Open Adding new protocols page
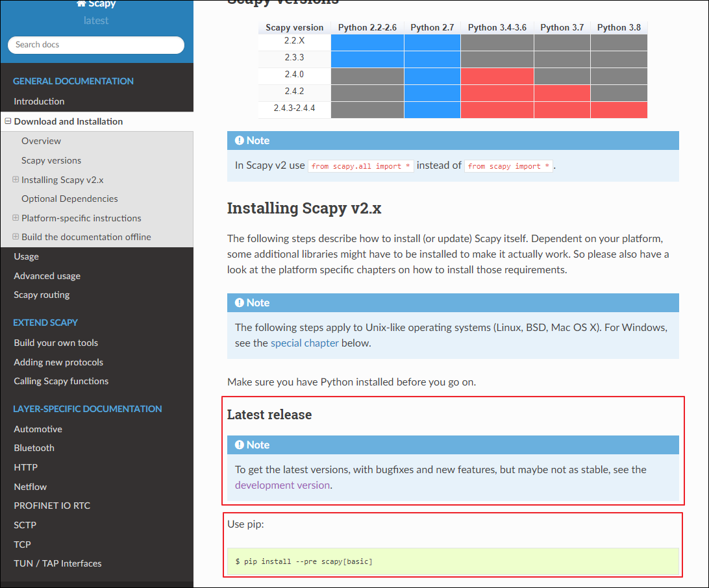The width and height of the screenshot is (709, 588). [x=58, y=363]
